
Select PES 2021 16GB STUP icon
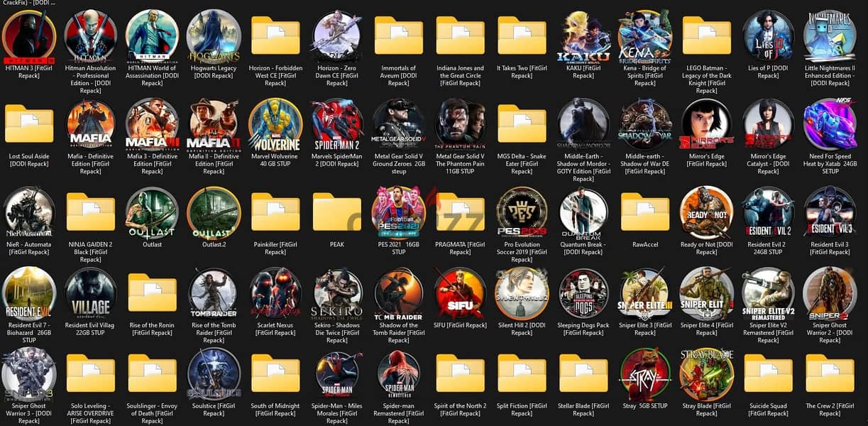tap(399, 213)
